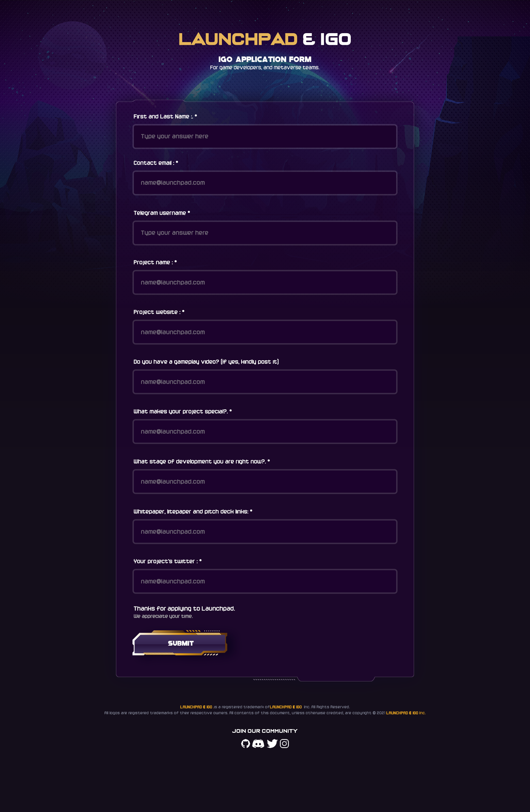The height and width of the screenshot is (812, 530).
Task: Click LAUNCHPAD & IGO Inc. copyright link
Action: point(405,713)
